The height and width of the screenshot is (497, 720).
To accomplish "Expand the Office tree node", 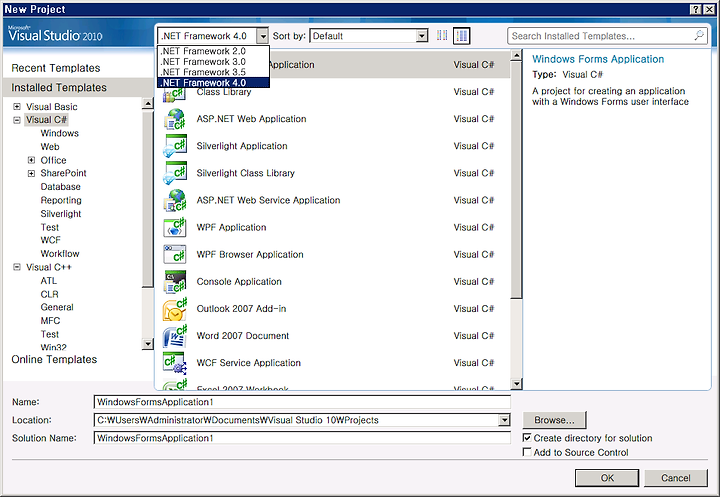I will [x=31, y=160].
